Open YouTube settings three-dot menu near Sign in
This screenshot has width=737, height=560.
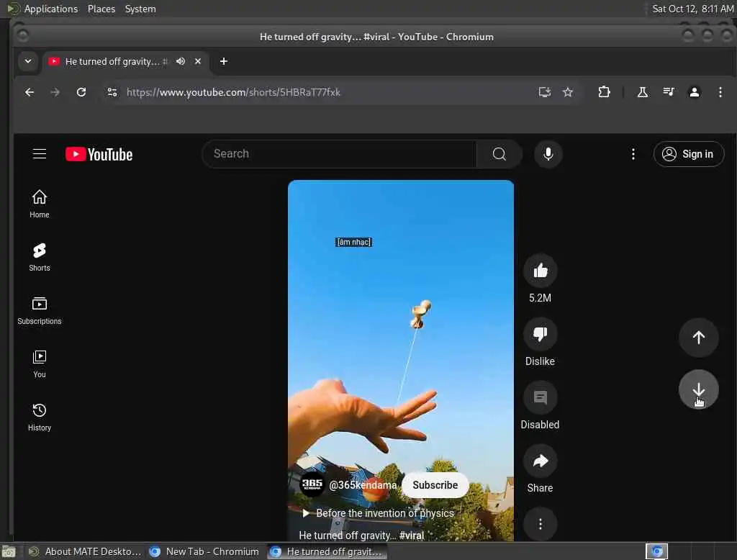[633, 154]
